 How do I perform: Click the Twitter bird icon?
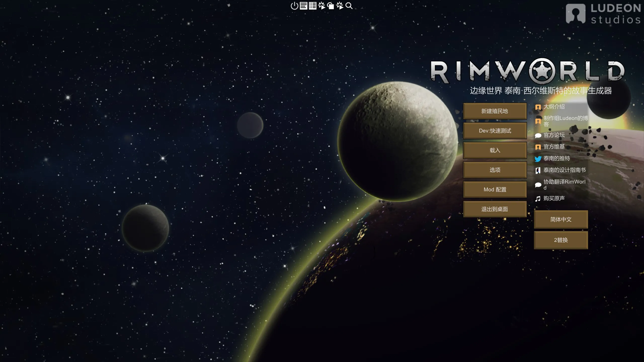538,159
